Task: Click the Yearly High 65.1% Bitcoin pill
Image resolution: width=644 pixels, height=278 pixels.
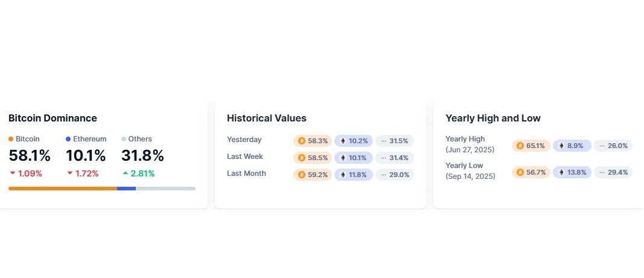Action: coord(531,146)
